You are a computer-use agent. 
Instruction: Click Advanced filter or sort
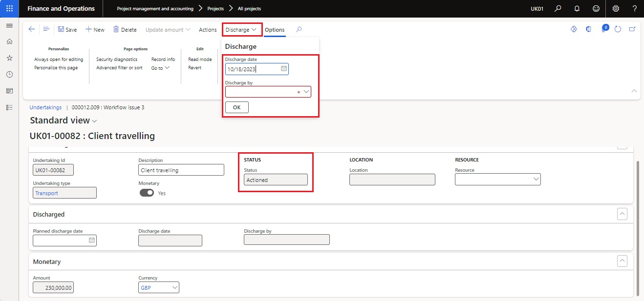[x=119, y=68]
